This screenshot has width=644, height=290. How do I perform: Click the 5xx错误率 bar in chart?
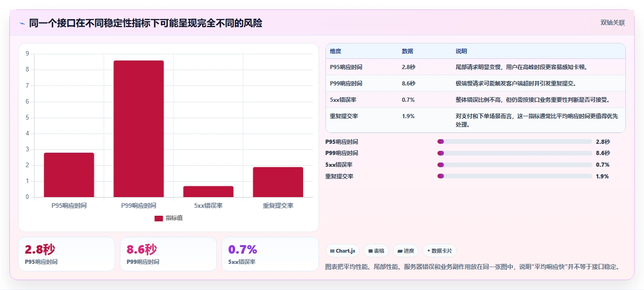(208, 191)
